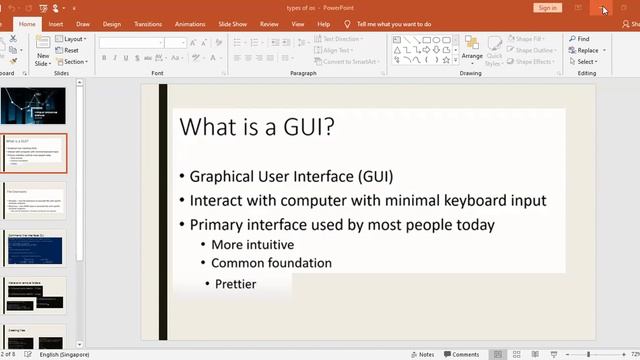Clear all formatting icon

click(219, 42)
